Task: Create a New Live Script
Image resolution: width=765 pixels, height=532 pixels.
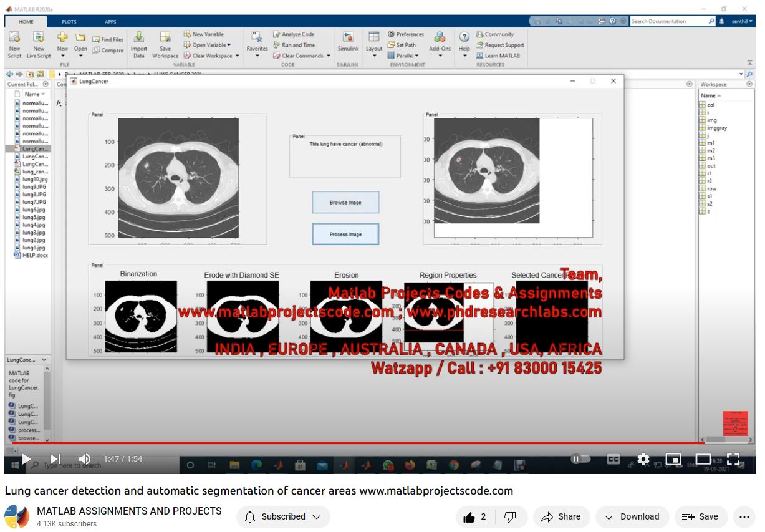Action: coord(39,44)
